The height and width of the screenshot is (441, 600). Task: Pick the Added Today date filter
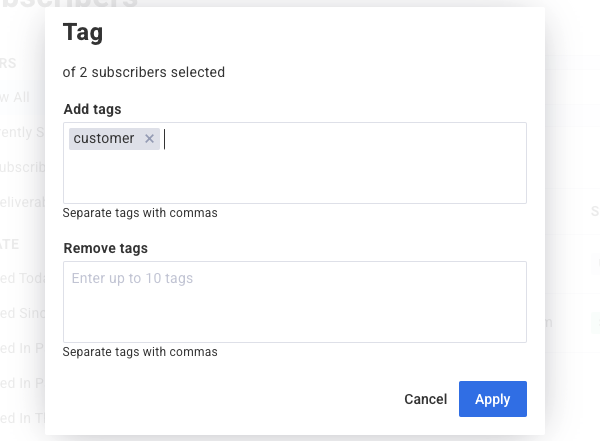tap(22, 279)
